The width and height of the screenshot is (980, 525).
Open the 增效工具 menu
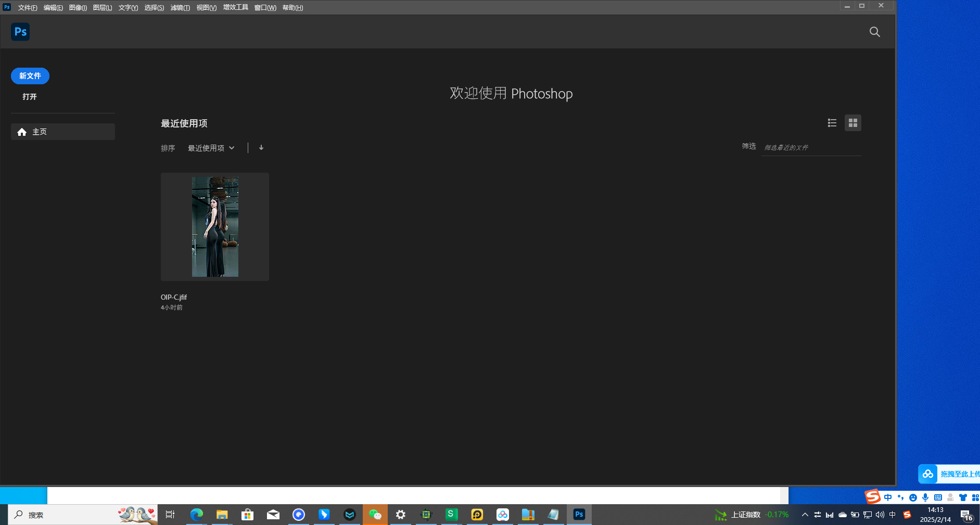(236, 7)
